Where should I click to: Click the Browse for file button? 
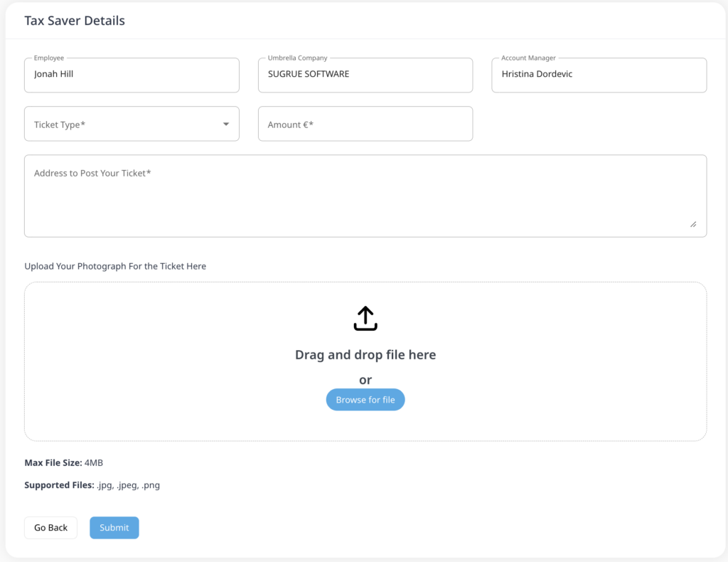(x=365, y=400)
